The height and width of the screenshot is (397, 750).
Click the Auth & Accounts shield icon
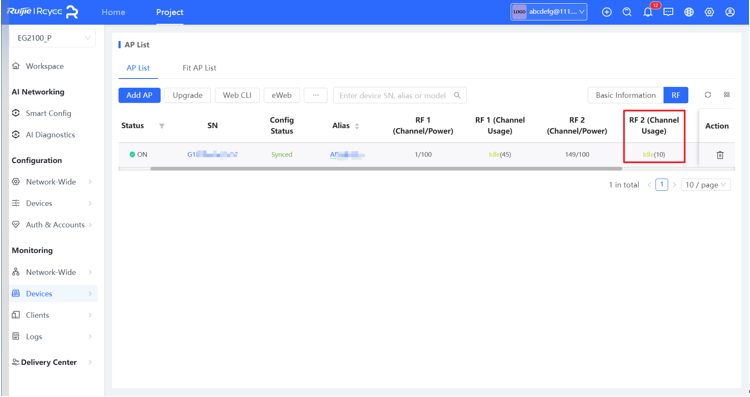point(16,224)
